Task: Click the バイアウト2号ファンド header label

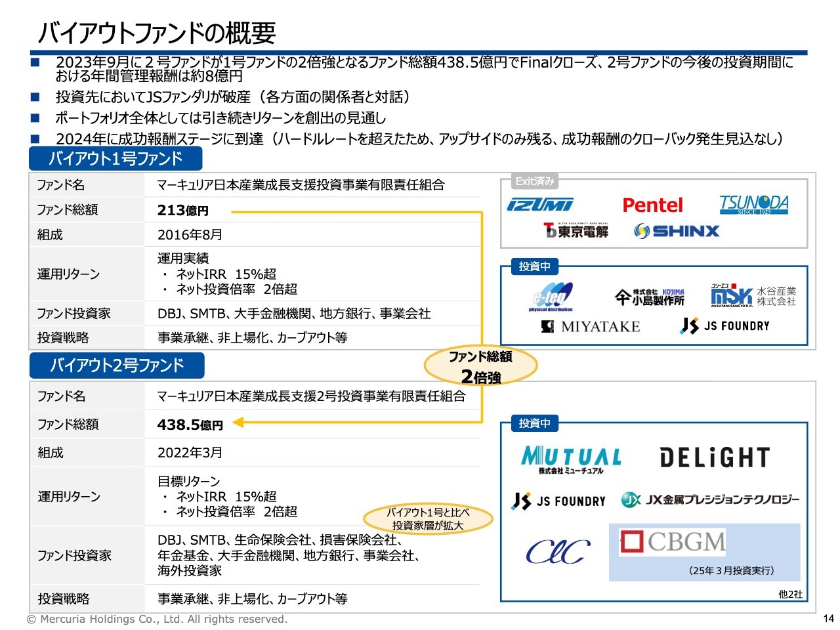Action: pos(117,366)
